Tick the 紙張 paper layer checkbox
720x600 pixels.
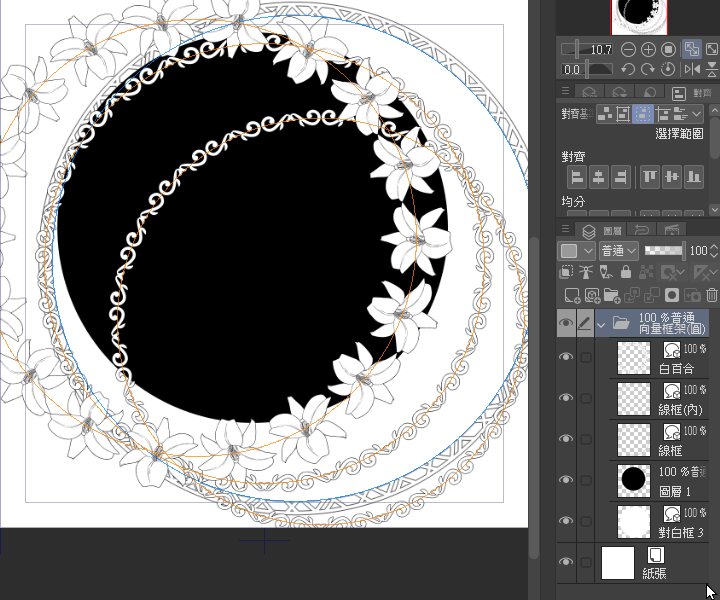[x=586, y=562]
